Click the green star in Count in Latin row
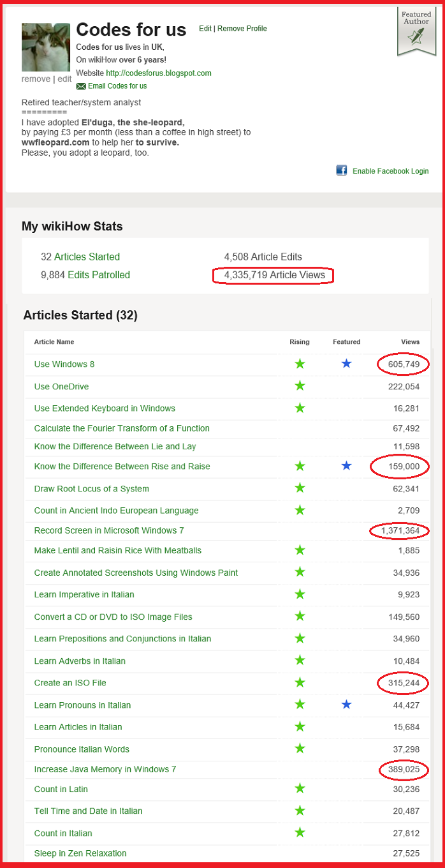The height and width of the screenshot is (868, 445). (x=300, y=789)
